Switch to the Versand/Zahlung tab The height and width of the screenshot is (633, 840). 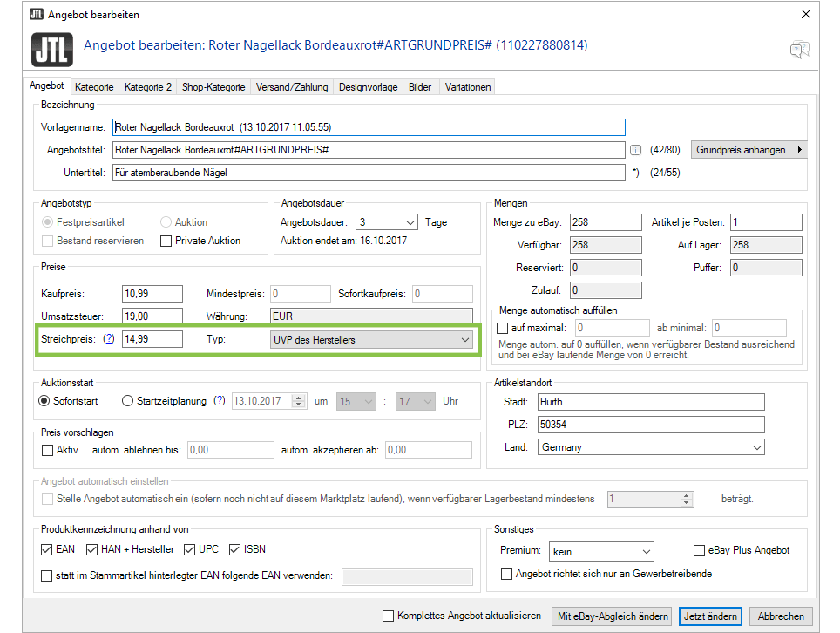coord(291,87)
